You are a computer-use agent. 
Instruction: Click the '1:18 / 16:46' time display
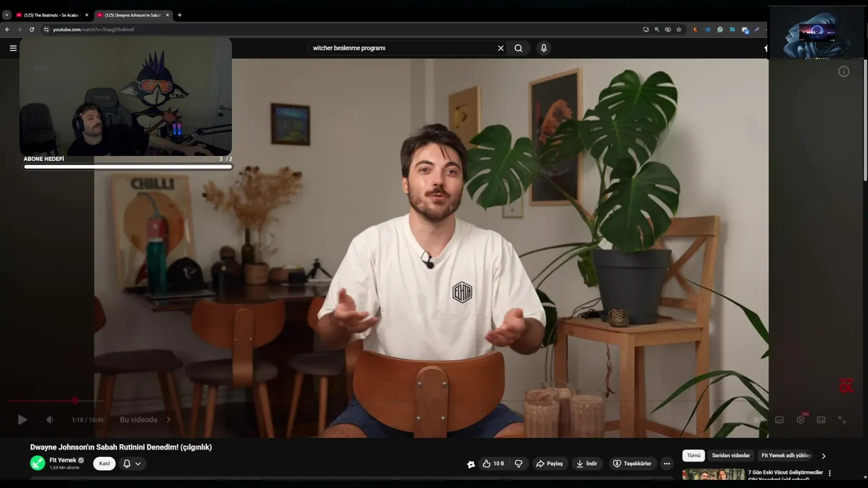pos(87,420)
